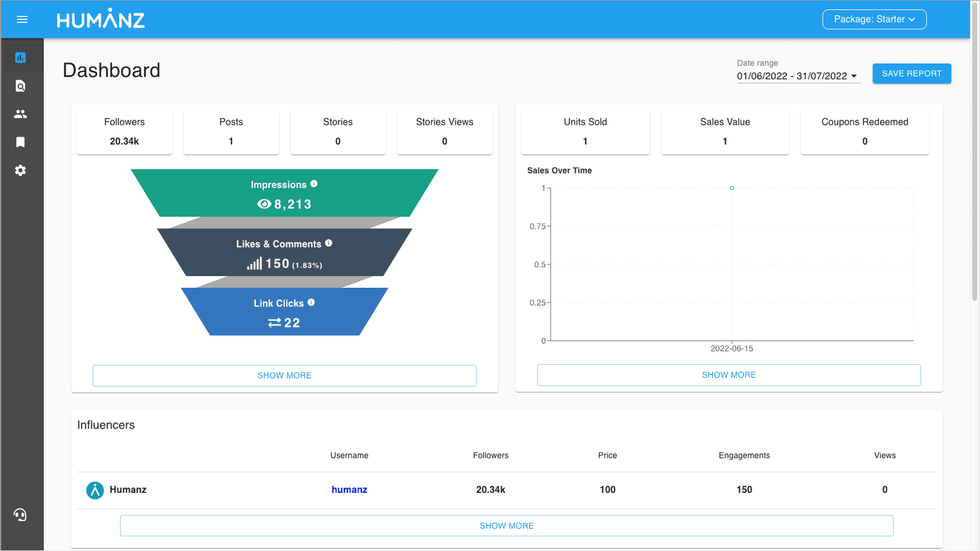The width and height of the screenshot is (980, 551).
Task: Open the influencers (people) icon in the sidebar
Action: click(21, 113)
